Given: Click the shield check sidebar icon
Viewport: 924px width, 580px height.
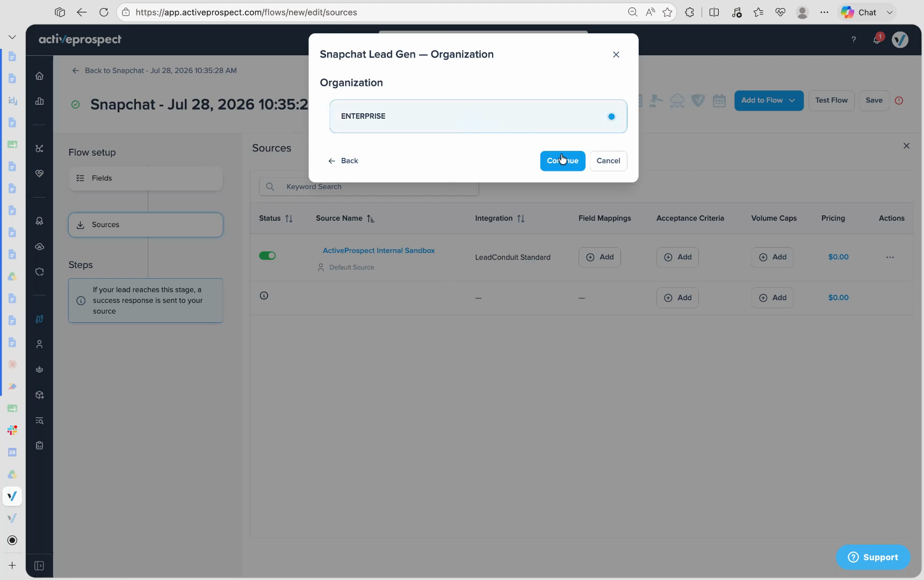Looking at the screenshot, I should tap(39, 272).
